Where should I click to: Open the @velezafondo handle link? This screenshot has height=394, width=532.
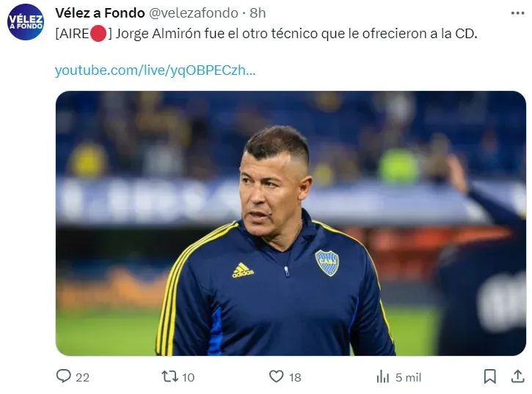coord(194,13)
